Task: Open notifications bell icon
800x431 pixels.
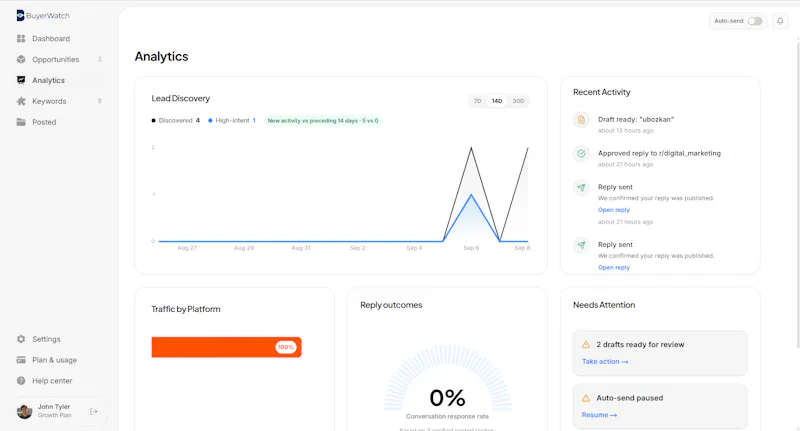Action: coord(780,21)
